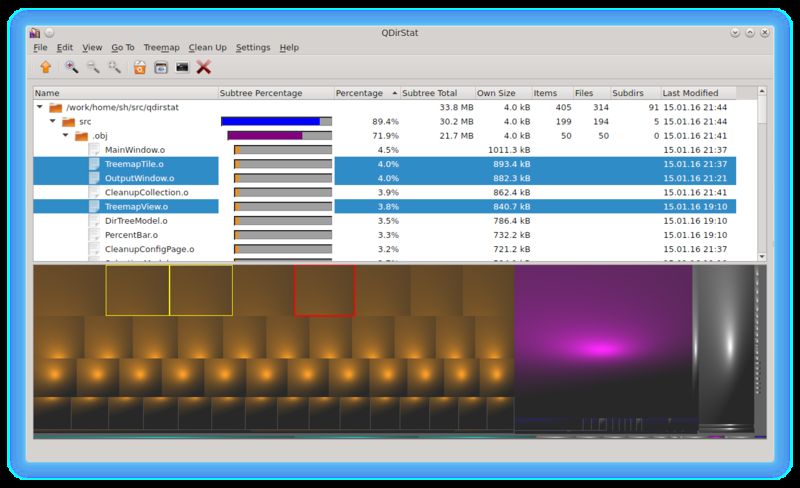Click the file icon of CleanupCollection.o
Viewport: 800px width, 488px height.
(94, 192)
